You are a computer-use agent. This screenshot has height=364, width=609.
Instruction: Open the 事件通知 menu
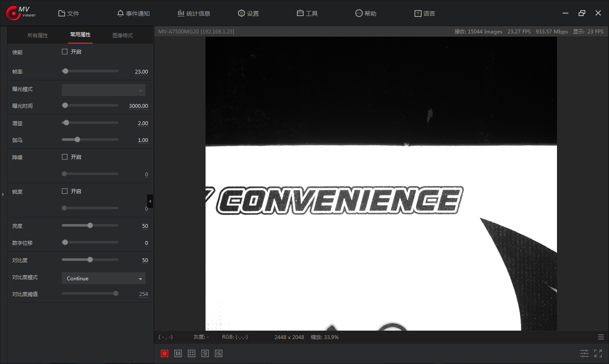coord(133,14)
